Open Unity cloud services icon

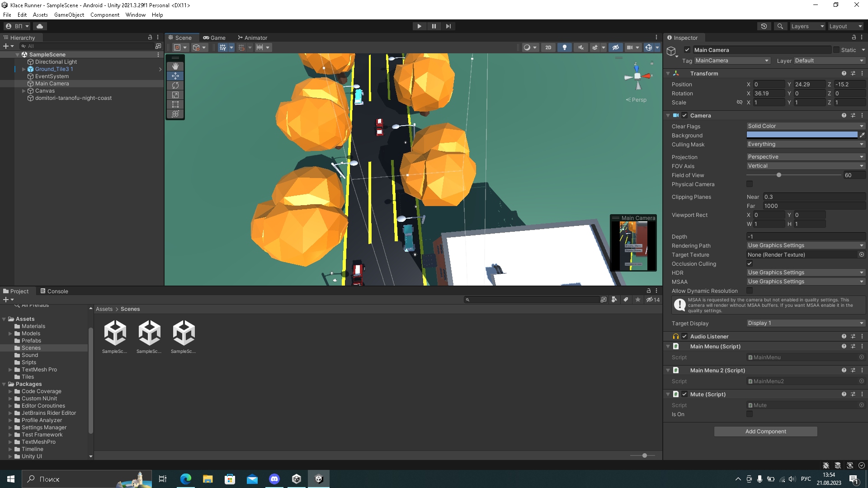tap(40, 26)
